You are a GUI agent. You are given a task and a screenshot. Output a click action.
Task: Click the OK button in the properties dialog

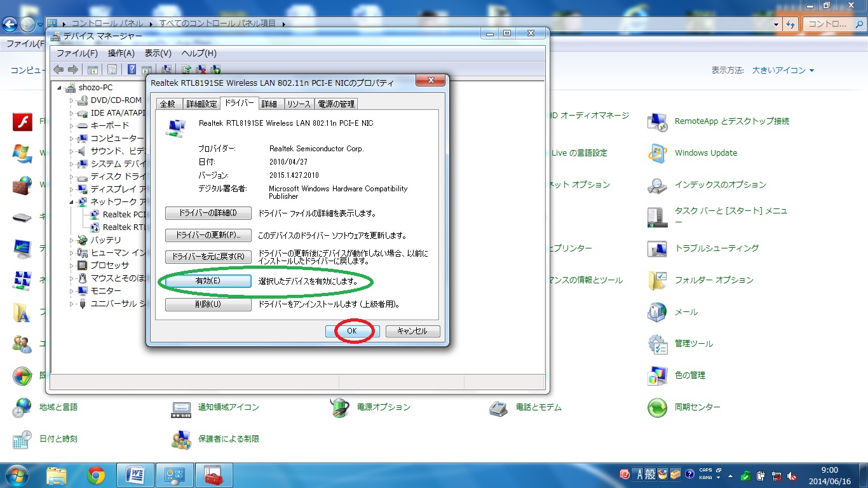352,331
